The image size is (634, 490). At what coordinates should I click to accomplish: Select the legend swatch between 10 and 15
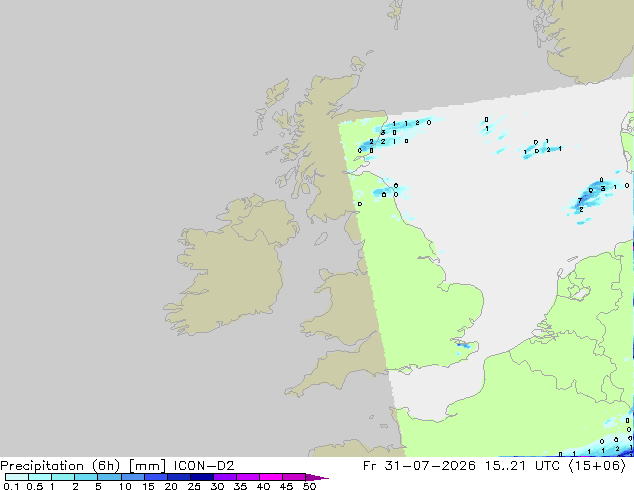point(133,477)
